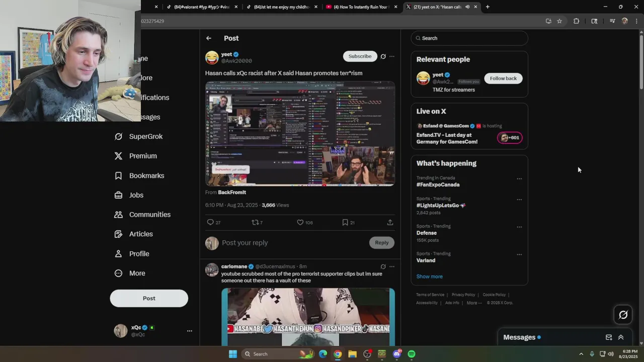Share yeet's post via share icon
Screen dimensions: 644x362
390,222
